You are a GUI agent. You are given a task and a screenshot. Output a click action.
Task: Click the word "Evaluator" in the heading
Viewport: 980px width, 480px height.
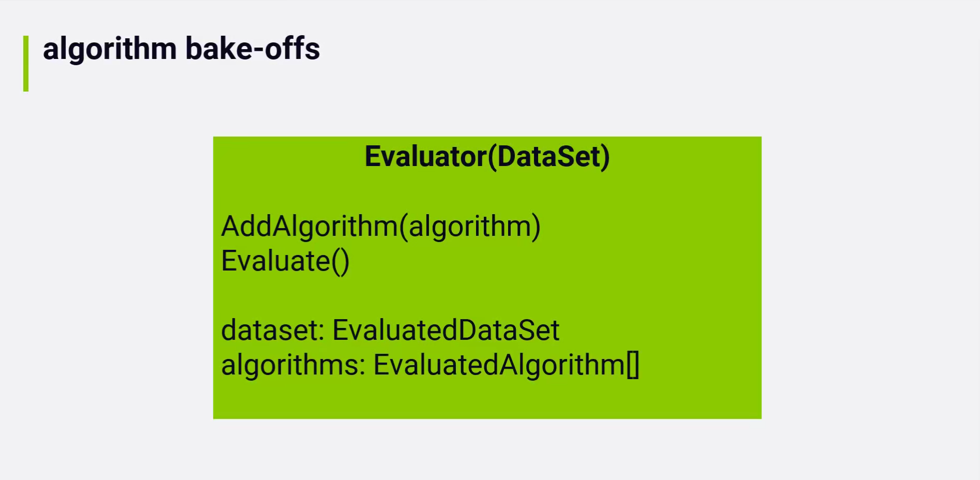425,156
